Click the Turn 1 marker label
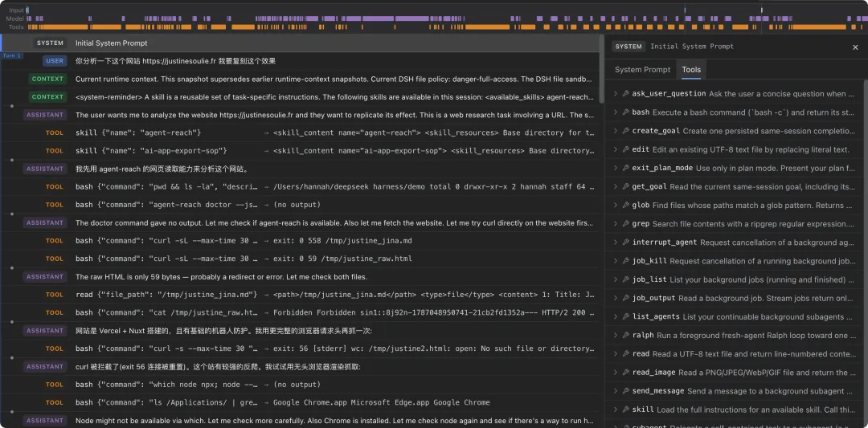Screen dimensions: 868x428 coord(12,55)
